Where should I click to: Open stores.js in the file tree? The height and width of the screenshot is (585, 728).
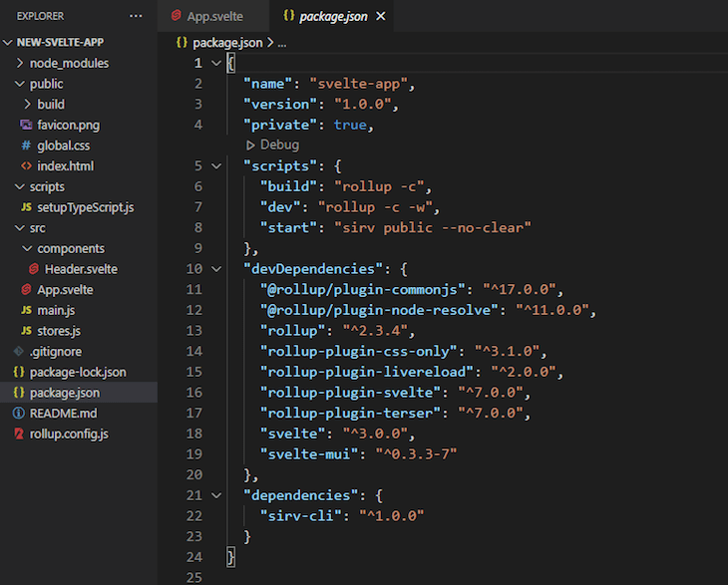pyautogui.click(x=58, y=331)
